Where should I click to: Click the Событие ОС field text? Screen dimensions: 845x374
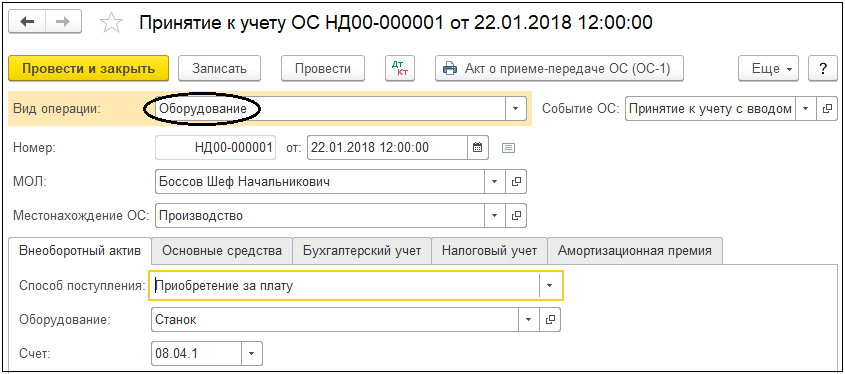tap(710, 108)
